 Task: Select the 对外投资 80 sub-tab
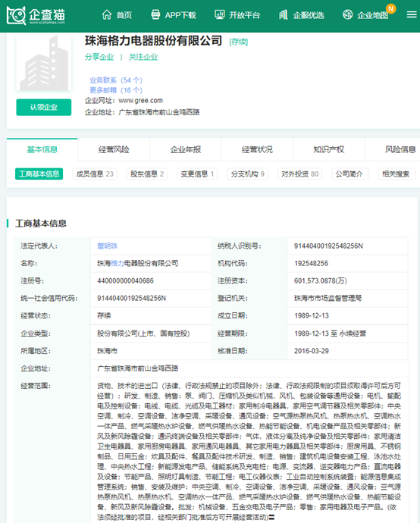coord(300,174)
